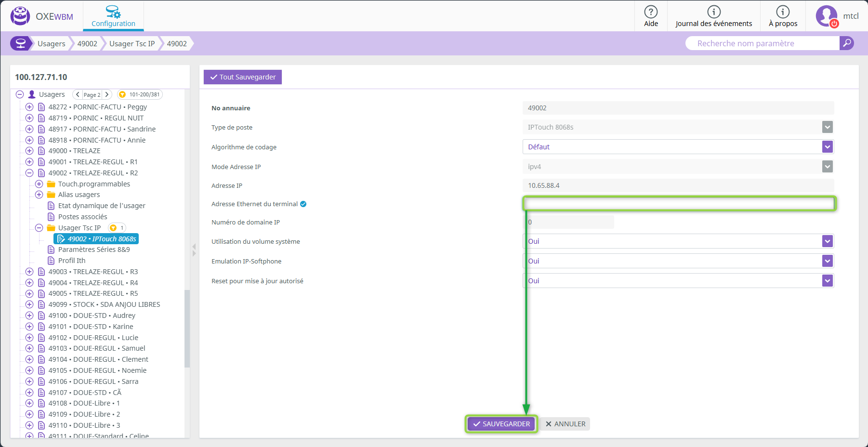Click the ANNULER button

click(x=565, y=424)
